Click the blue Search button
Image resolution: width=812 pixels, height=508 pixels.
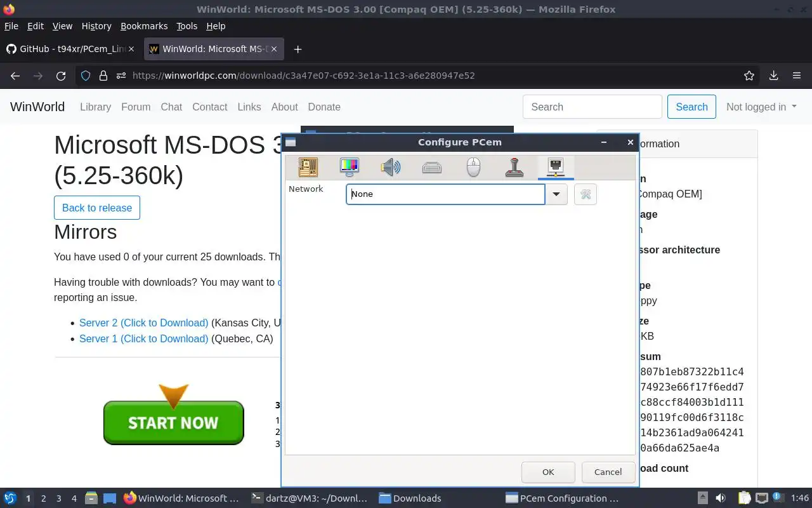(691, 107)
